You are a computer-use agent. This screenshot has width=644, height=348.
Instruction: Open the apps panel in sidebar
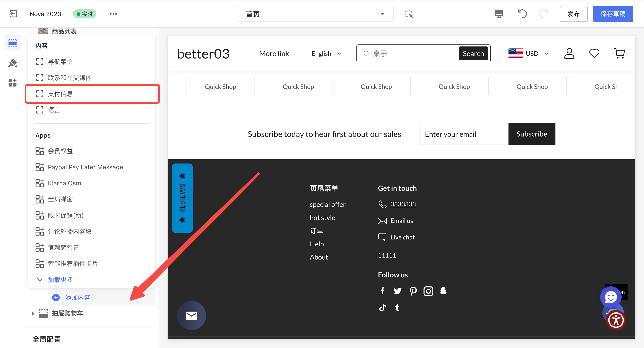point(13,82)
